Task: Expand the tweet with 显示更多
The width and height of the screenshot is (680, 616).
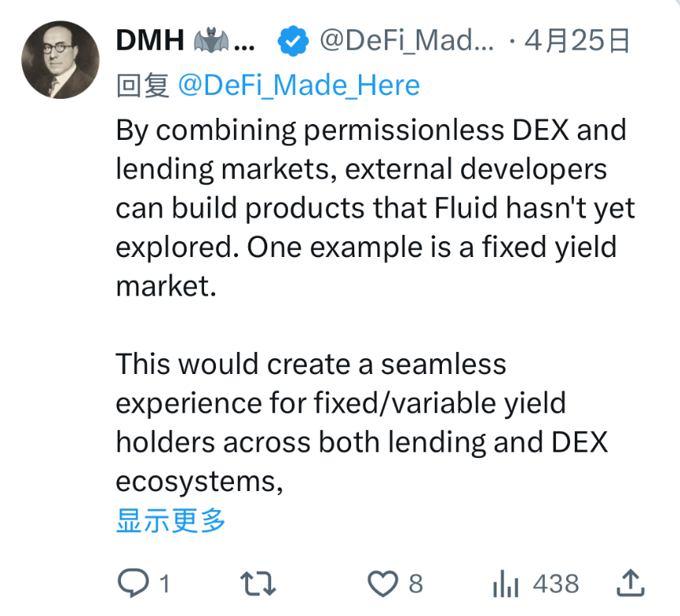Action: tap(171, 521)
